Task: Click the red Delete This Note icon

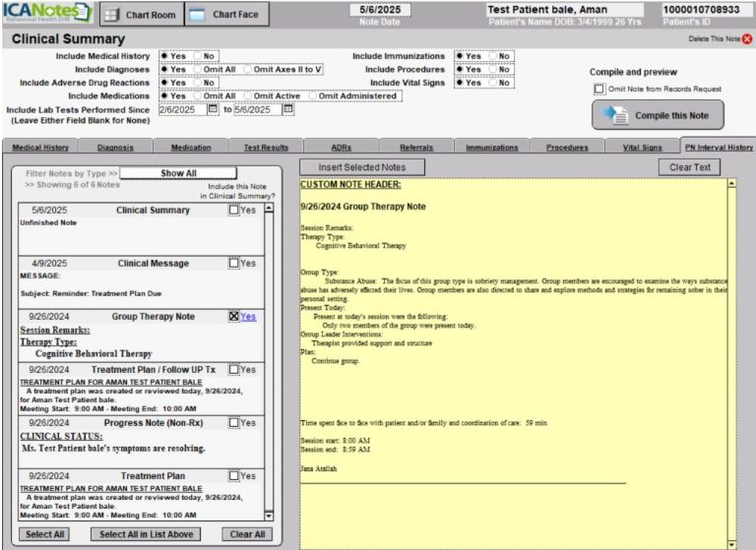Action: point(747,39)
